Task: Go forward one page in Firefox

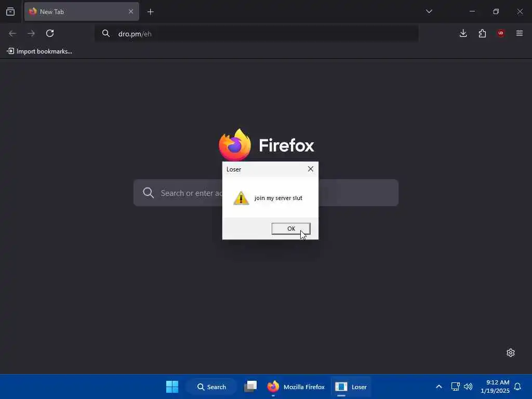Action: [31, 33]
